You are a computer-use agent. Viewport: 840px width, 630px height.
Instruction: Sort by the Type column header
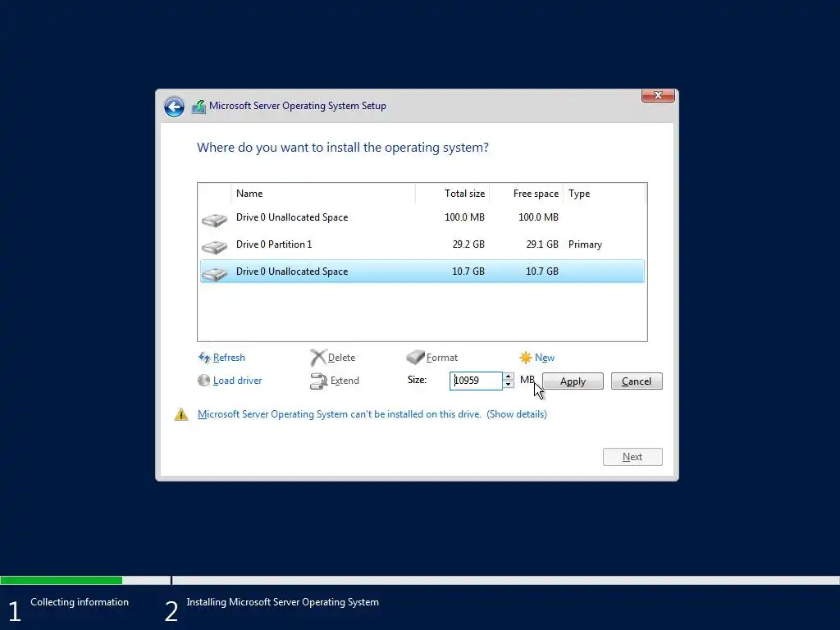click(x=605, y=194)
